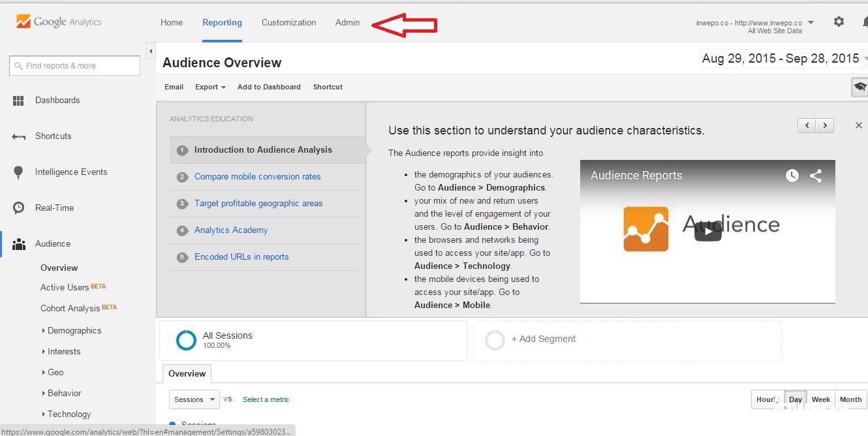Expand the Technology section
868x436 pixels.
coord(66,414)
